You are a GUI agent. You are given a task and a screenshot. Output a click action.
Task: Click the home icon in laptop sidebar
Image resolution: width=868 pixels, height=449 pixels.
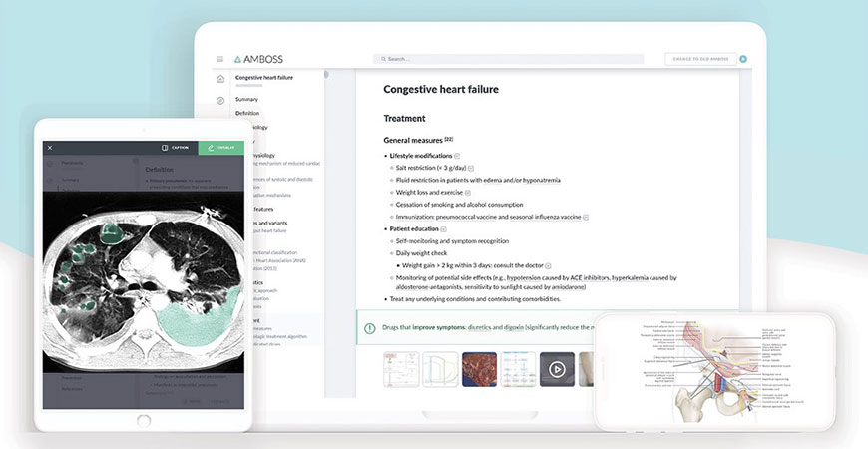point(220,79)
